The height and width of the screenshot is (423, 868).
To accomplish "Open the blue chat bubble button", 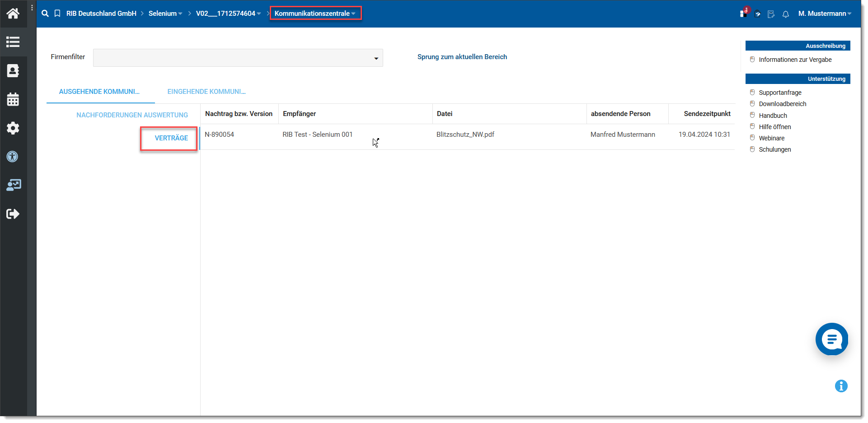I will [x=831, y=339].
